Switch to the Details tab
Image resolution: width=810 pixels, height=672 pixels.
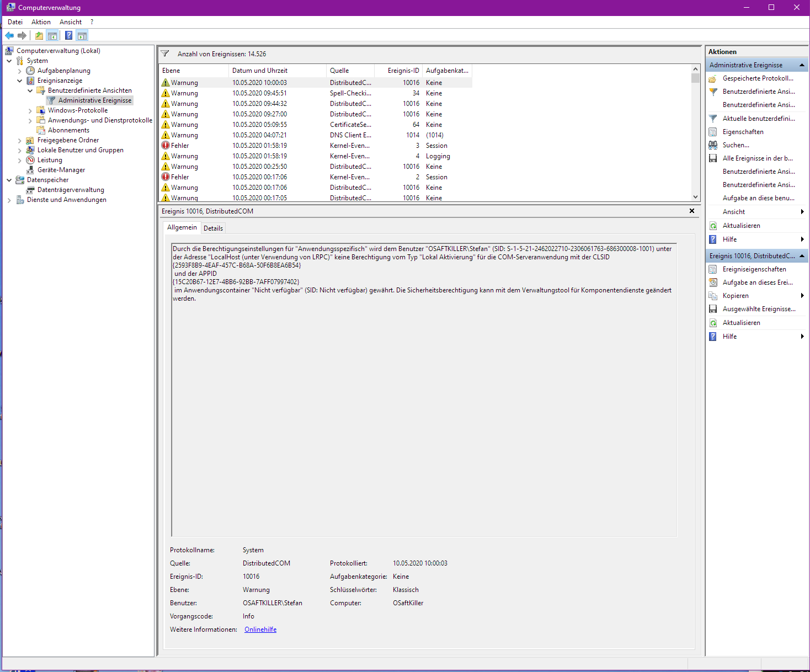(214, 228)
